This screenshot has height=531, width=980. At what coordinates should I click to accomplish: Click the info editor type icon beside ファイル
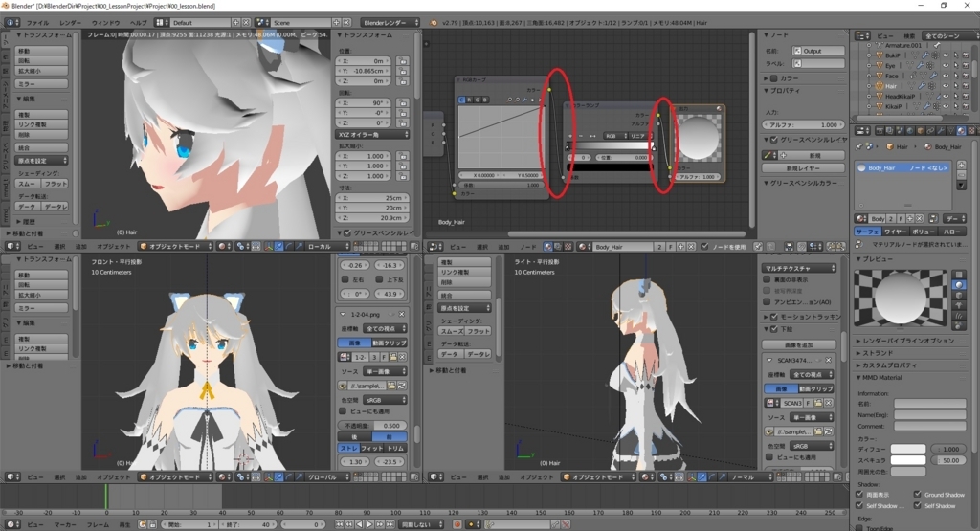(11, 23)
